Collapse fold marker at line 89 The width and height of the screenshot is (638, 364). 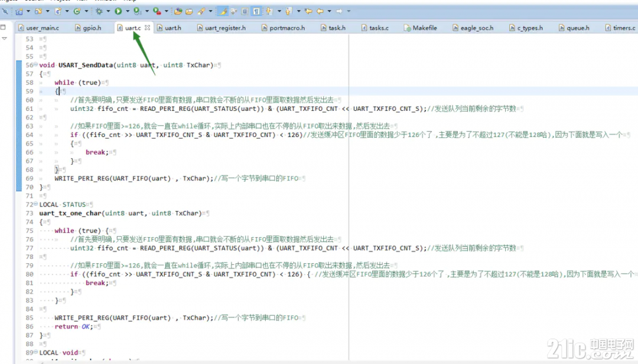(36, 352)
